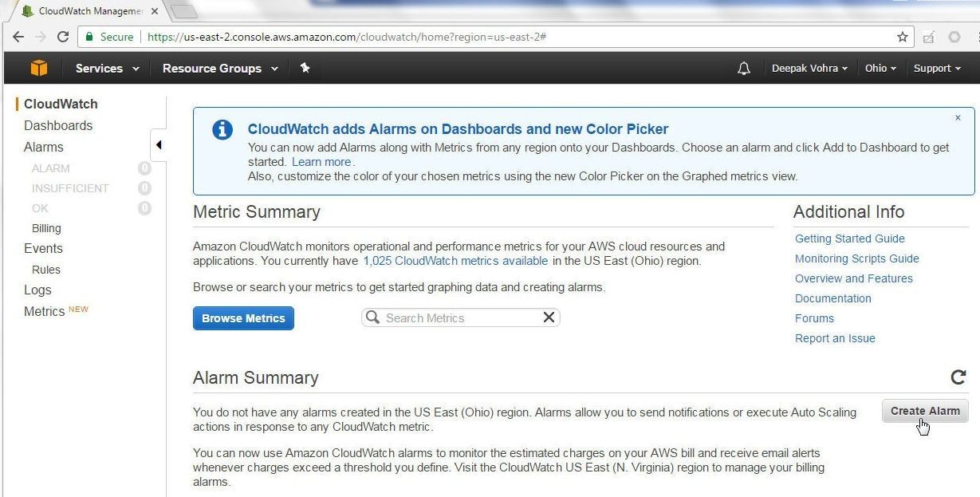Refresh Alarm Summary with circular arrow icon

pos(958,377)
